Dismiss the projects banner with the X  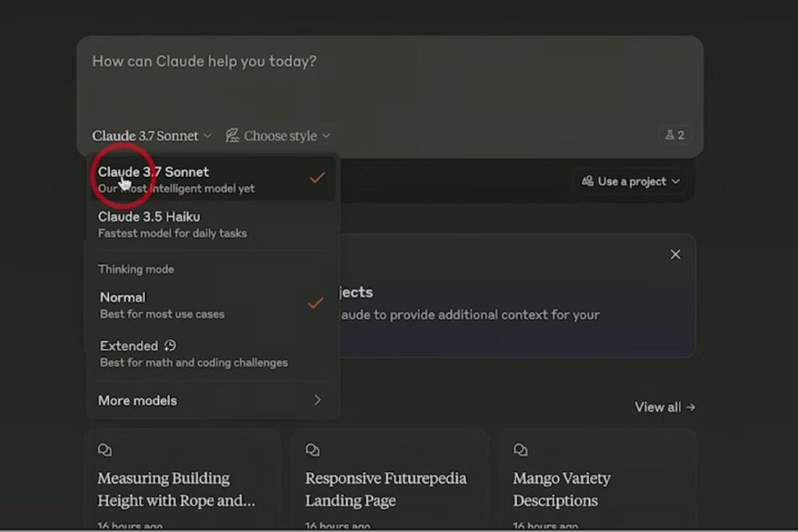click(675, 254)
